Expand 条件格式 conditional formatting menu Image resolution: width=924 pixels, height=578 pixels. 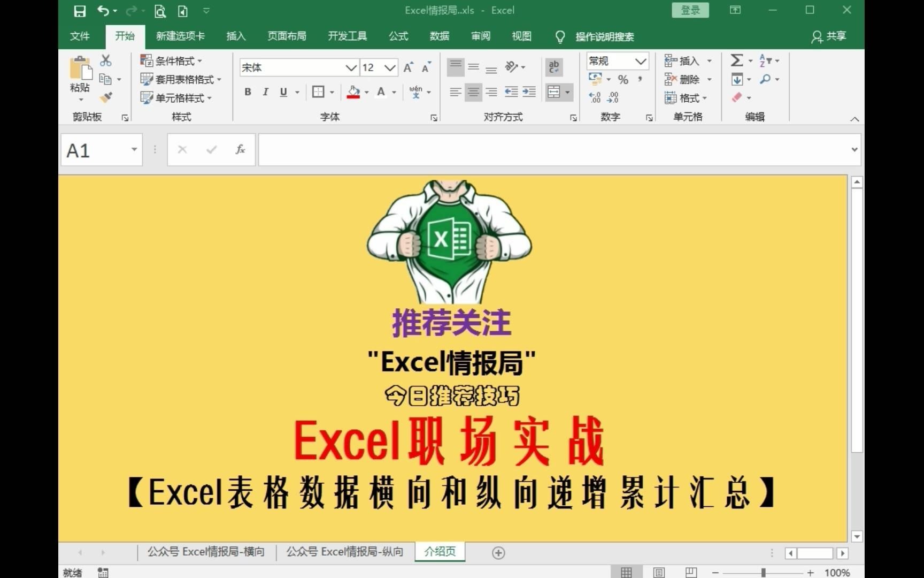(171, 60)
